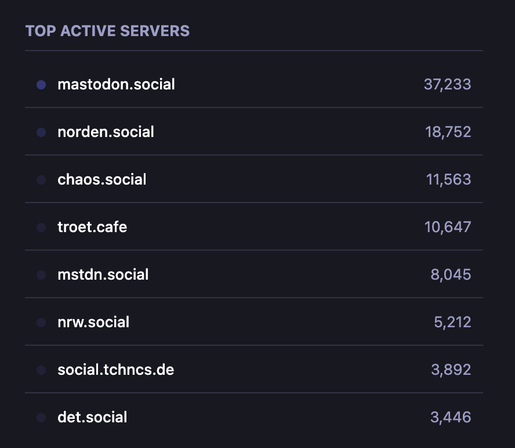Select the chaos.social server name
515x448 pixels.
coord(102,180)
